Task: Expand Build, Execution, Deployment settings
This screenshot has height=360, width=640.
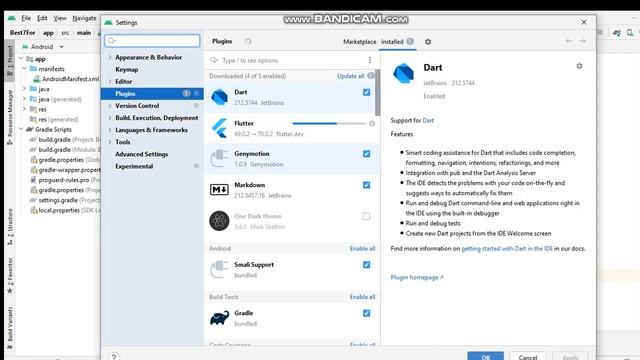Action: coord(110,118)
